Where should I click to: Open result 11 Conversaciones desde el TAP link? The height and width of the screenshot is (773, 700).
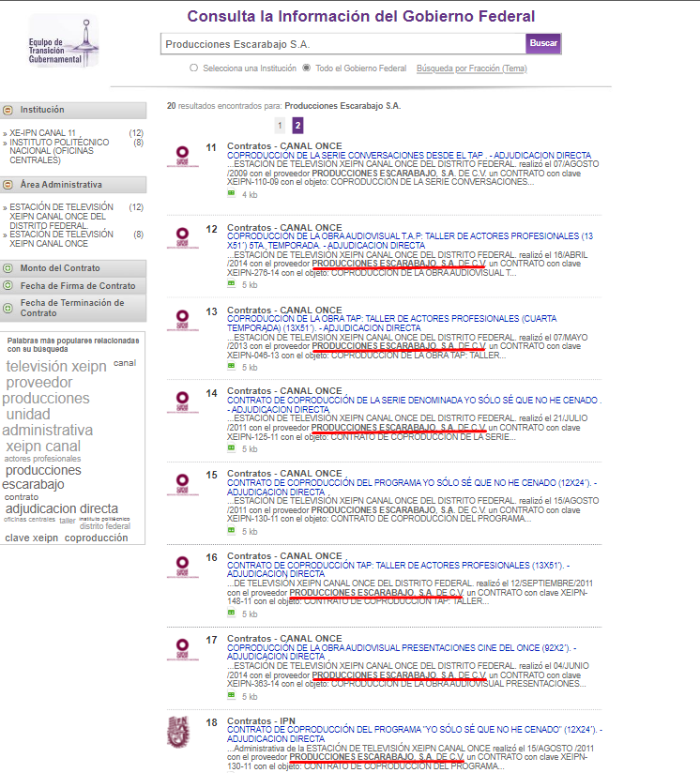[x=409, y=156]
